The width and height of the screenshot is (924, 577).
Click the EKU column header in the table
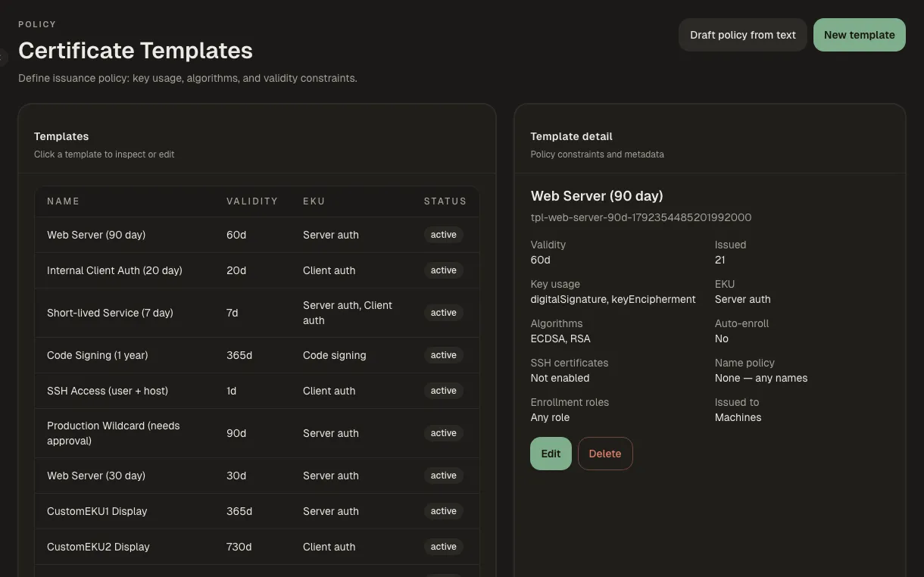pyautogui.click(x=314, y=201)
